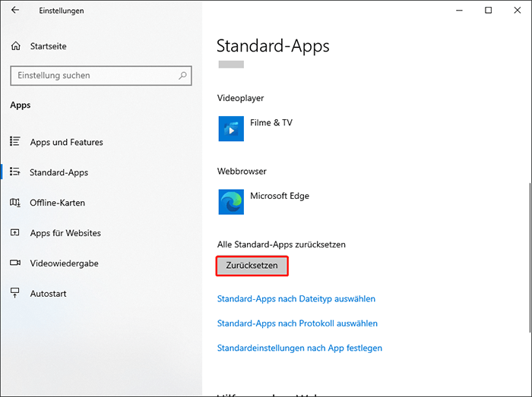The width and height of the screenshot is (532, 397).
Task: Choose the Filme & TV video player entry
Action: [x=255, y=129]
